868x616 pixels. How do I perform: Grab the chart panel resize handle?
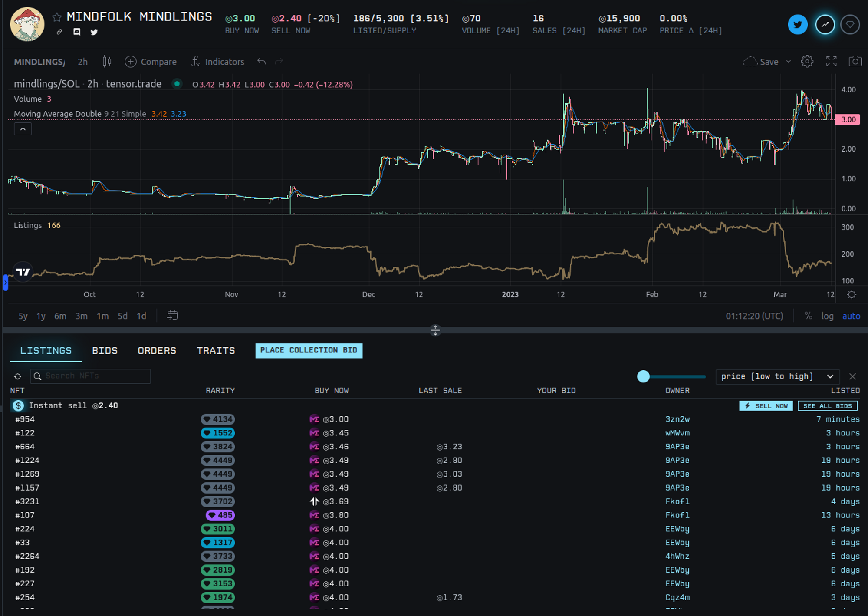tap(435, 330)
